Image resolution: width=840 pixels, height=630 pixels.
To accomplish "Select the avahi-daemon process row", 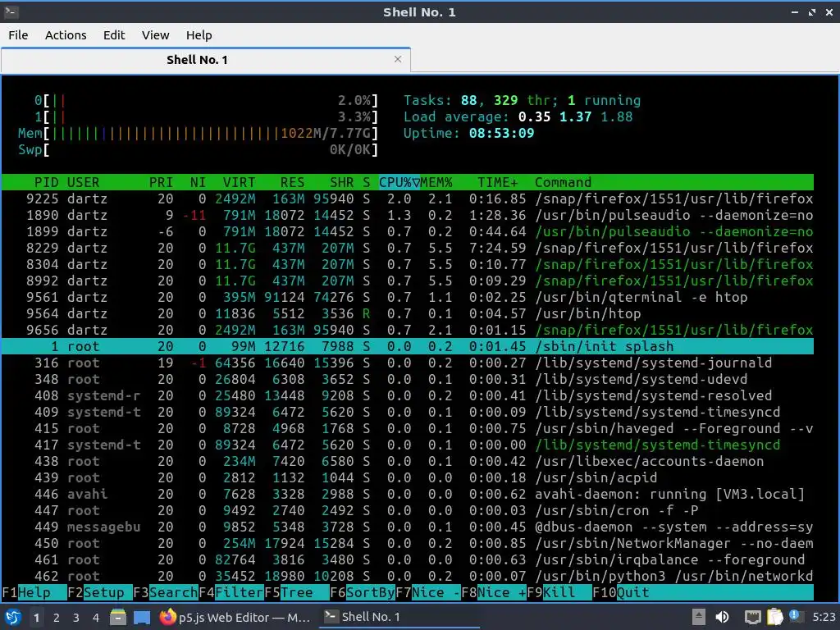I will (x=407, y=494).
